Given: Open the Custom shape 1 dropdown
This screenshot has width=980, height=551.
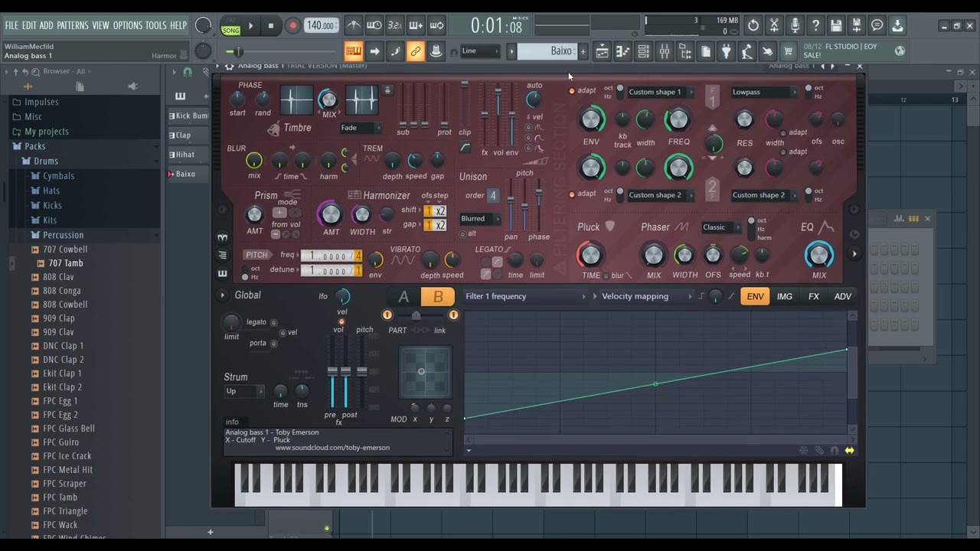Looking at the screenshot, I should tap(660, 92).
